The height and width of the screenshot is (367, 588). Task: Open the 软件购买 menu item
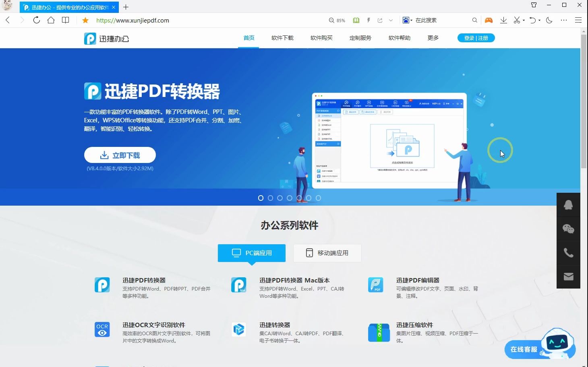point(321,38)
